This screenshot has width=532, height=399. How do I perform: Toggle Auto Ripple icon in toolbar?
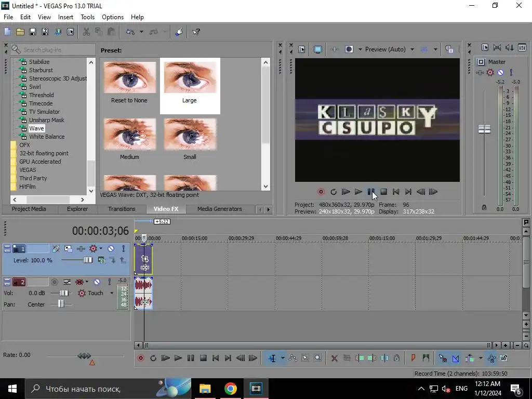tap(470, 358)
